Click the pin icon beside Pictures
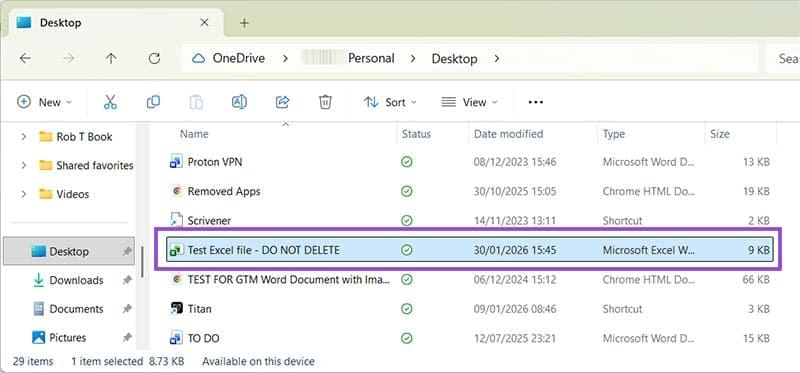Screen dimensions: 800x373 (x=127, y=337)
